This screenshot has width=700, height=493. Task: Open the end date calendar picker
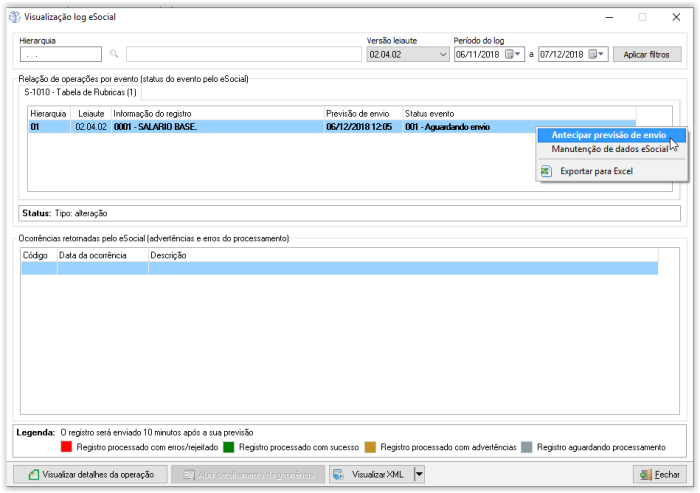[594, 54]
